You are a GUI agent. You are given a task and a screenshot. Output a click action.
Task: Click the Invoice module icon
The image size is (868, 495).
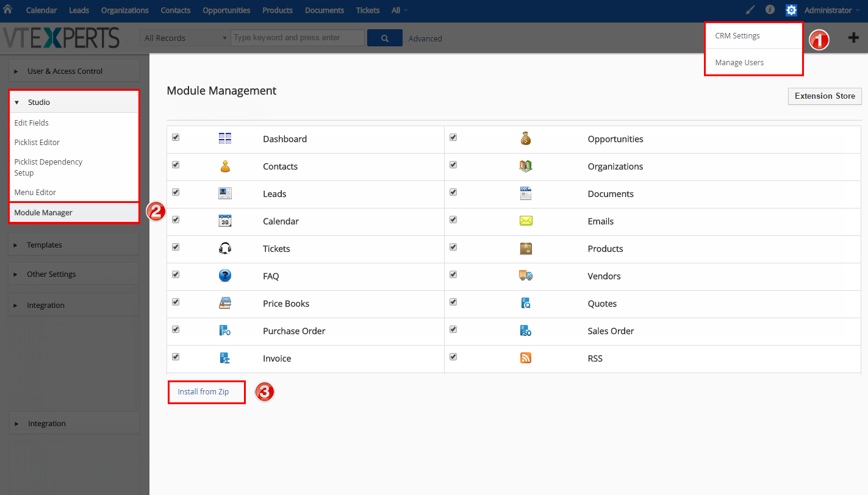(225, 358)
